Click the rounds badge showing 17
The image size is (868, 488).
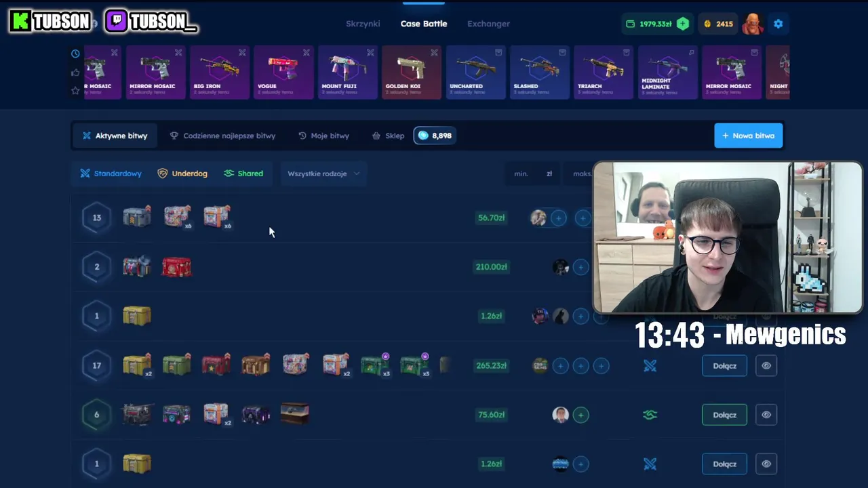[96, 366]
